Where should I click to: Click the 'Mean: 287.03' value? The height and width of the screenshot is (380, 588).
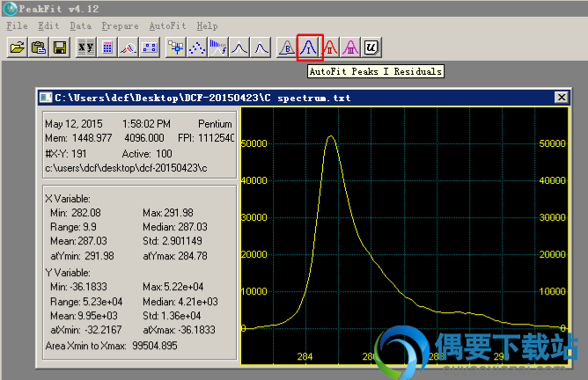click(78, 241)
